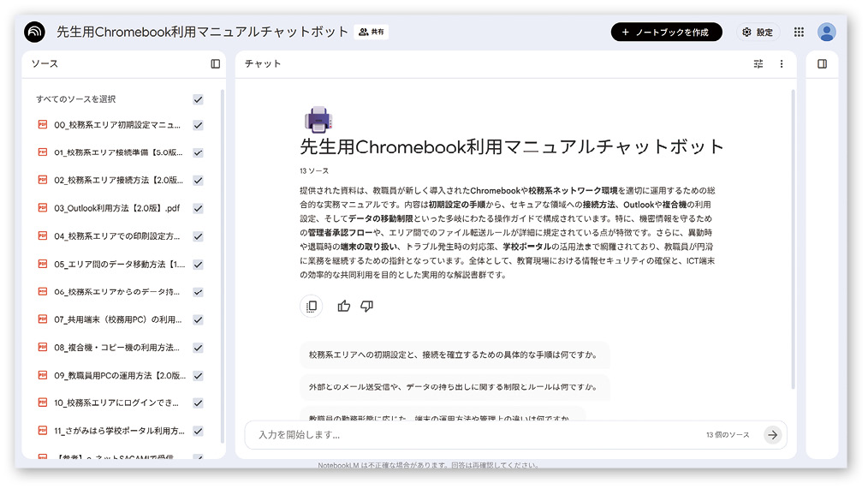Click PDF icon of 00_校務系エリア初期設定マニュアル

pos(43,124)
